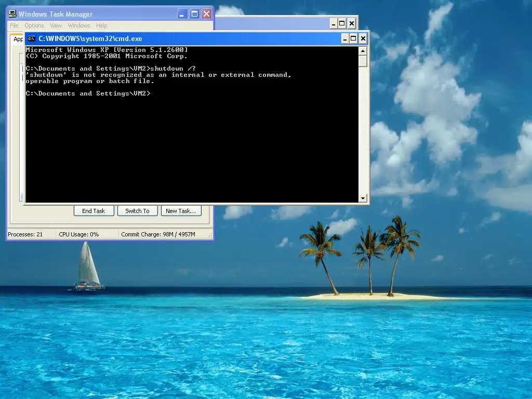The height and width of the screenshot is (399, 532).
Task: Click the 'Windows Task Manager' title text
Action: (55, 14)
